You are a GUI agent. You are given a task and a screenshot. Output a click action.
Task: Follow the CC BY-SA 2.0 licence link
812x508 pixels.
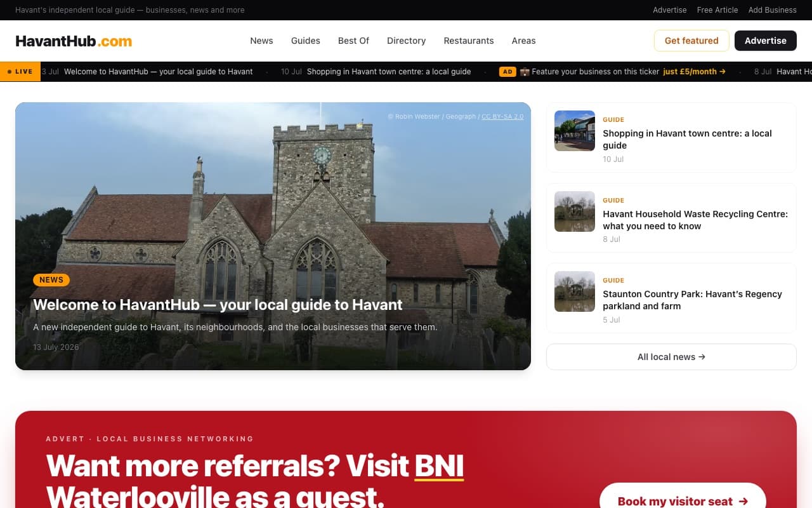point(502,117)
